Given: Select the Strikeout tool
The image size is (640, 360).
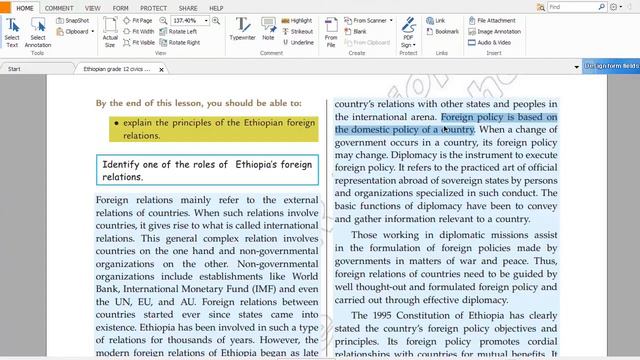Looking at the screenshot, I should point(298,31).
